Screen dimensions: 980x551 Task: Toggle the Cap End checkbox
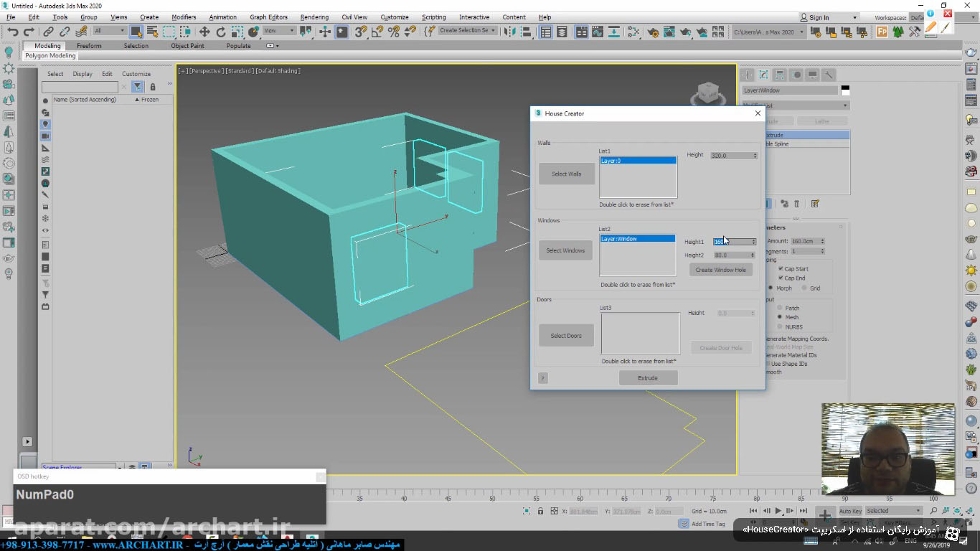pyautogui.click(x=781, y=278)
